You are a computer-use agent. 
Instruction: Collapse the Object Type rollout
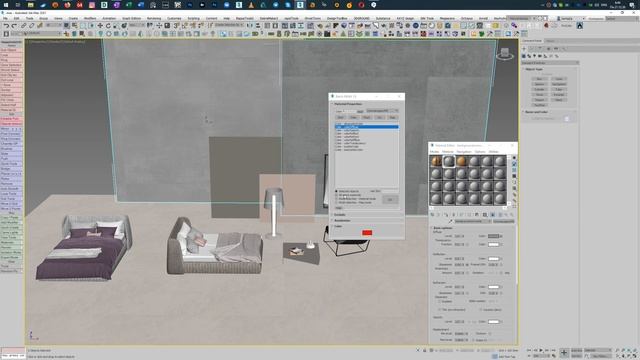point(534,69)
